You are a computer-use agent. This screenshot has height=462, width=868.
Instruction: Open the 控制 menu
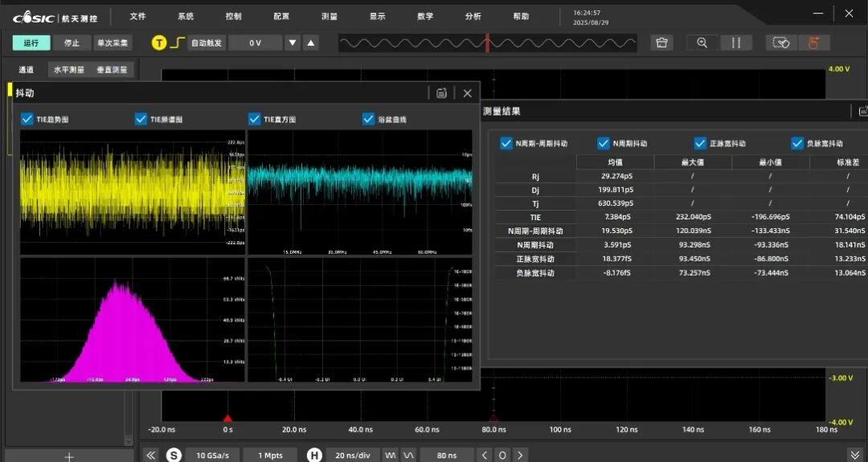[234, 16]
